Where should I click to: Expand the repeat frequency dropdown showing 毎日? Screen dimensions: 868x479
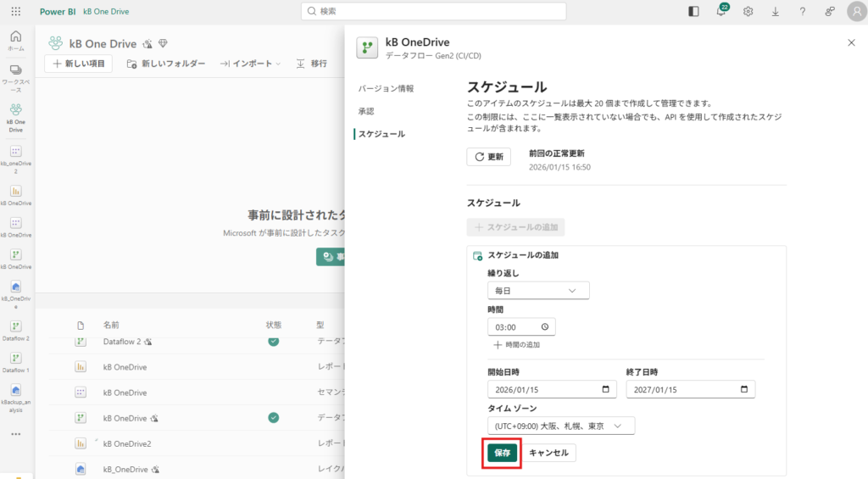[537, 291]
